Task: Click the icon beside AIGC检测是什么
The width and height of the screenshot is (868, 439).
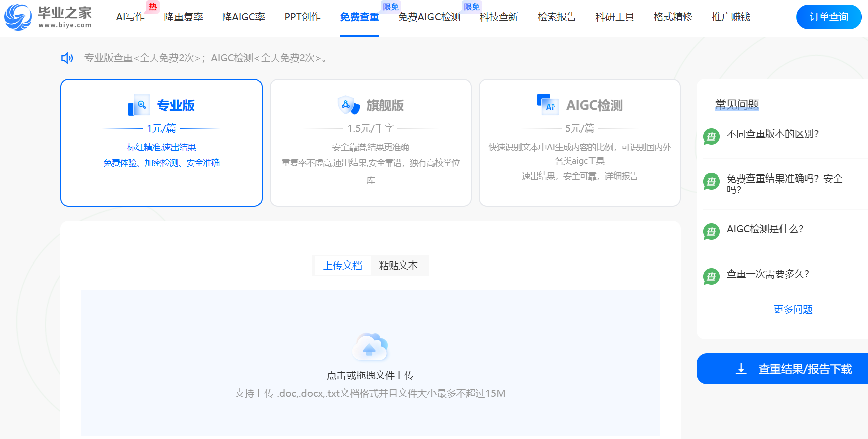Action: point(711,231)
